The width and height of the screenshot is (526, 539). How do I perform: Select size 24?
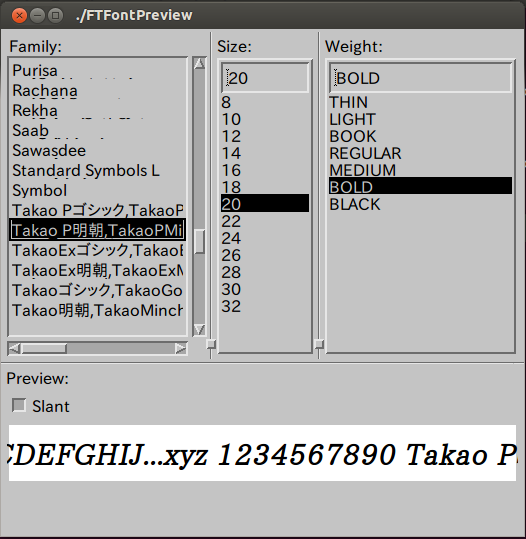click(265, 238)
